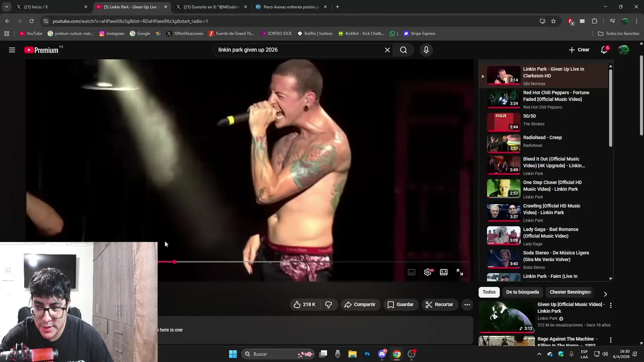Toggle subtitles in the video player
644x362 pixels.
[x=412, y=272]
